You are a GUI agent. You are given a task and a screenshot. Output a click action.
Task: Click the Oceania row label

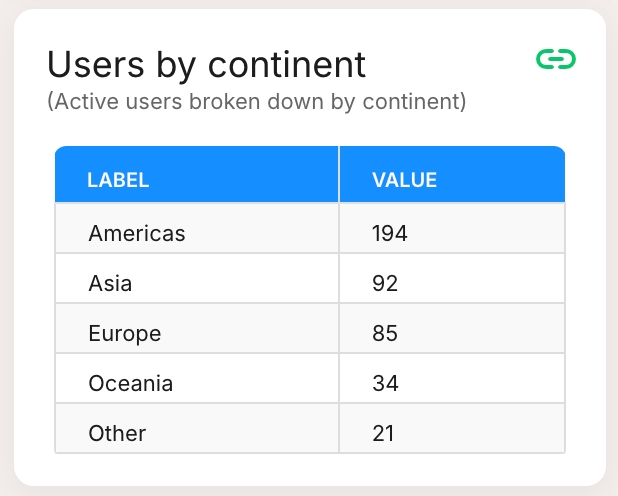(x=130, y=383)
